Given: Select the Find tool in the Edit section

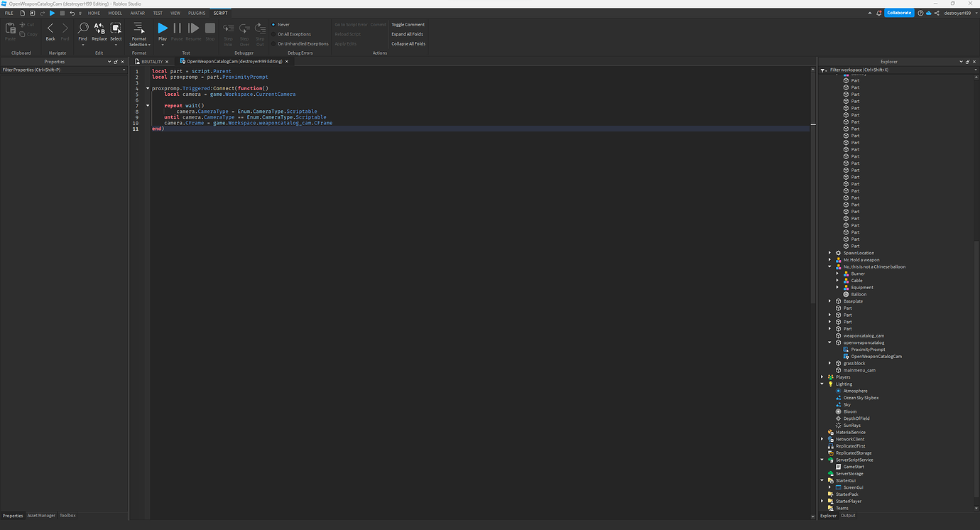Looking at the screenshot, I should 82,28.
